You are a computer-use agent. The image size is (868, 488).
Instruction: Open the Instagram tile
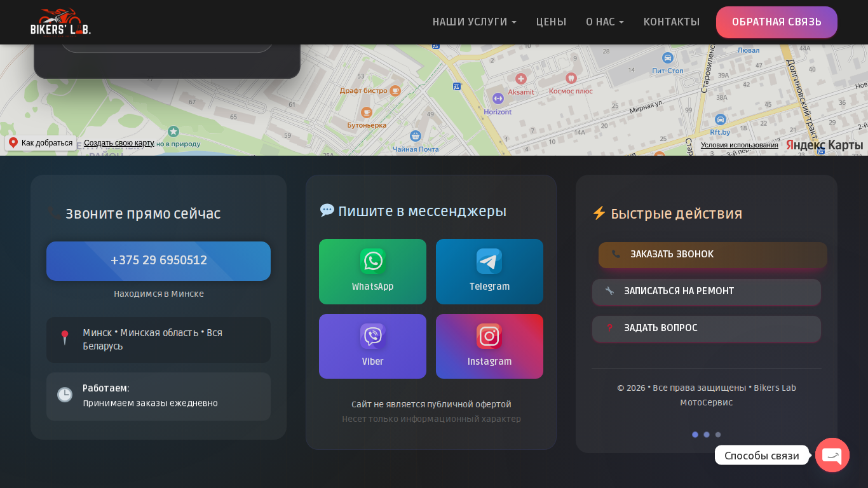point(489,346)
